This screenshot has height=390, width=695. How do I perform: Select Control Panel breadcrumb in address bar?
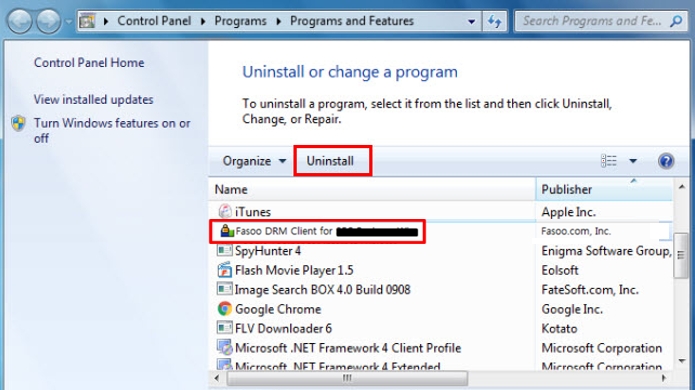154,21
